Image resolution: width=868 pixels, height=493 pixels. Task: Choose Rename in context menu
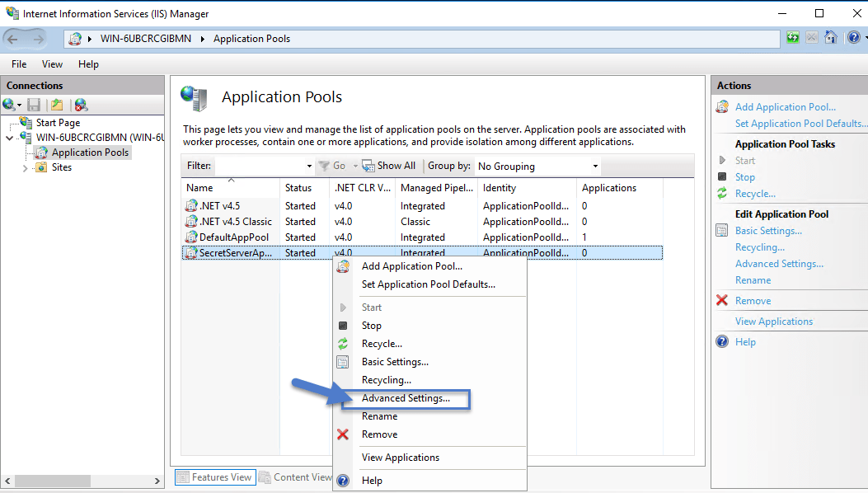click(379, 416)
